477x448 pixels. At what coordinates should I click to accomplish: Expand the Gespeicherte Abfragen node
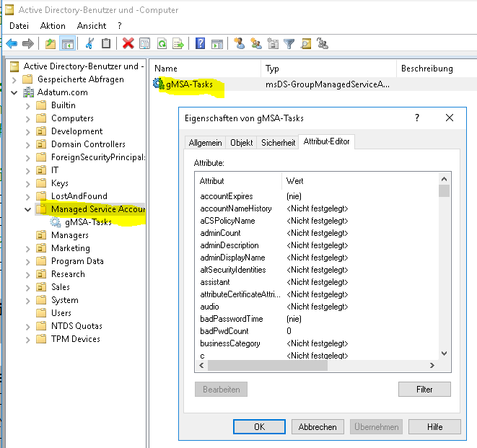[14, 80]
